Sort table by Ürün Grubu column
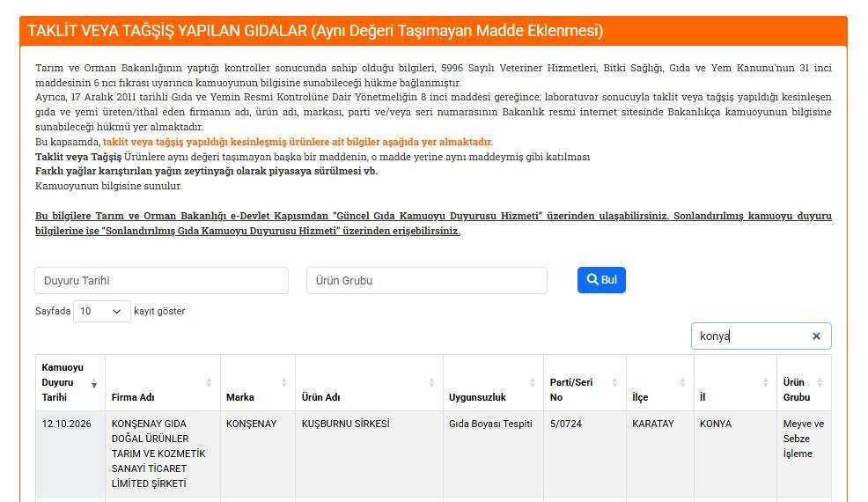868x502 pixels. [804, 382]
